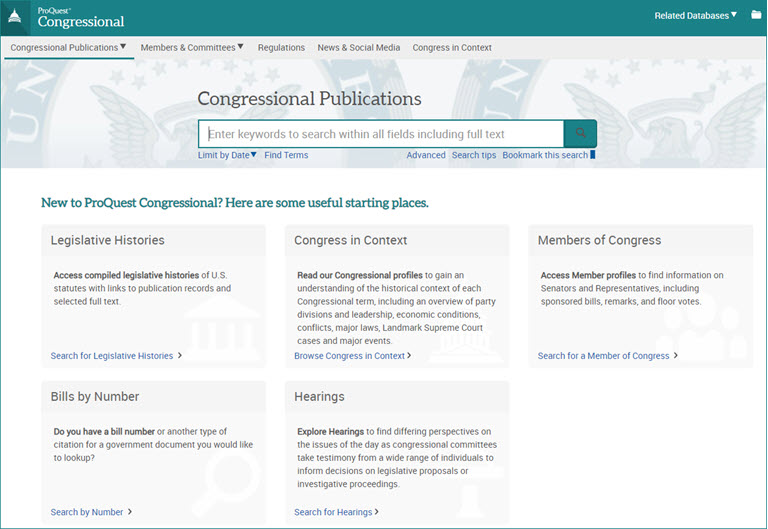Image resolution: width=768 pixels, height=529 pixels.
Task: Click 'Access Member profiles' text
Action: 588,275
